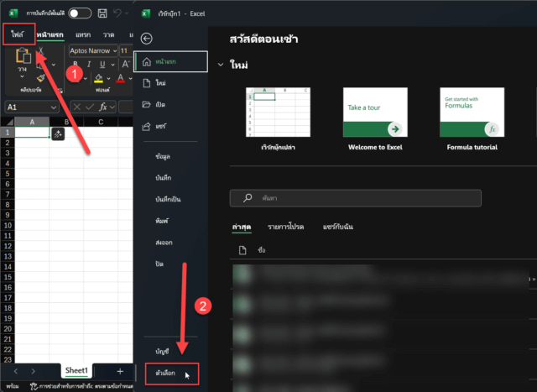Click the Excel logo beside เวิร์กบุ๊ก1 title
Image resolution: width=537 pixels, height=392 pixels.
[x=146, y=13]
